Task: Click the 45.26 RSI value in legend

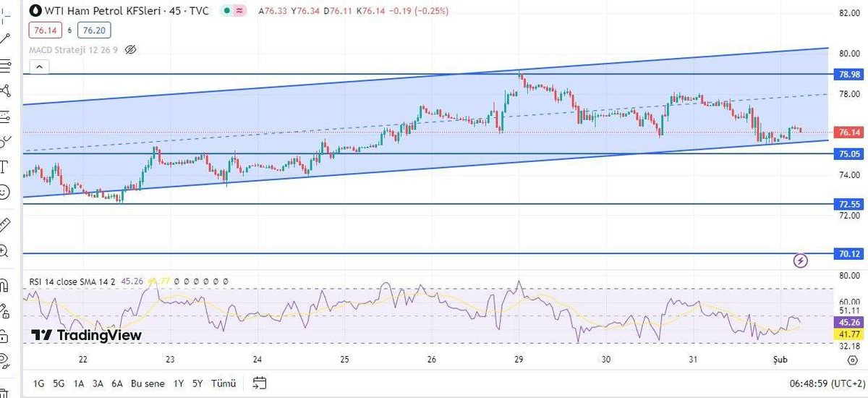Action: pos(131,281)
